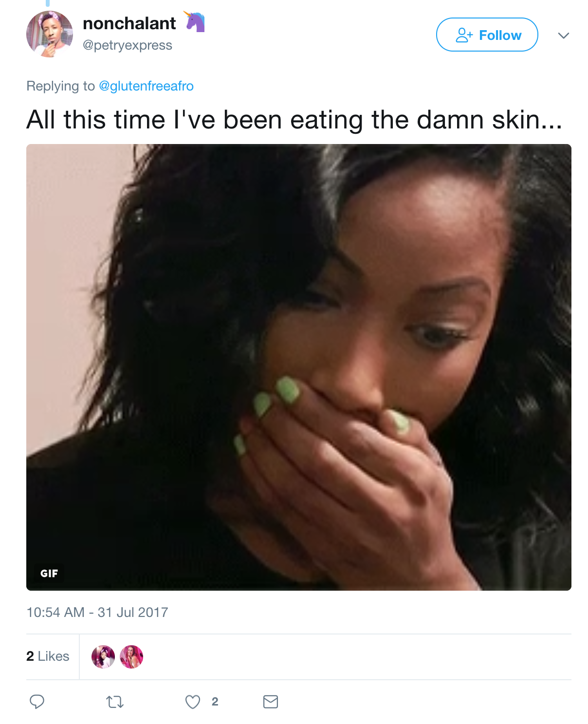Click the unicorn emoji beside nonchalant
The width and height of the screenshot is (588, 724).
coord(194,22)
